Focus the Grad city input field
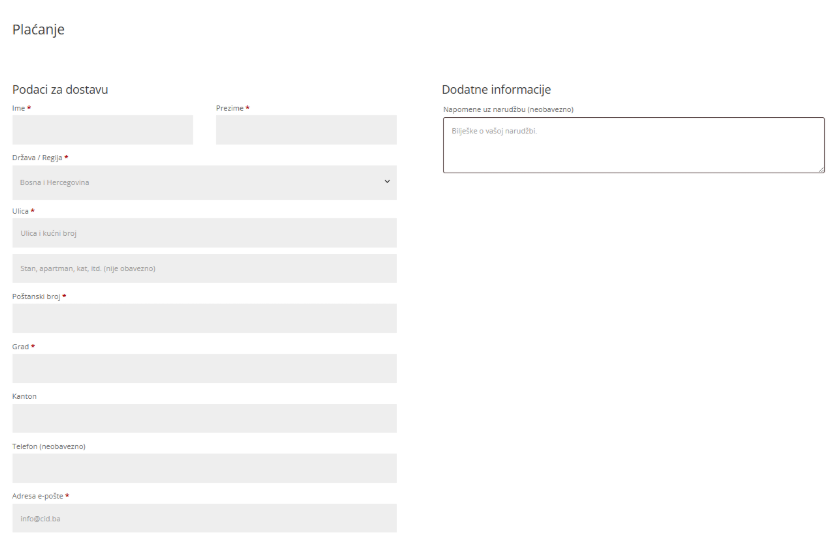This screenshot has height=545, width=836. point(204,368)
